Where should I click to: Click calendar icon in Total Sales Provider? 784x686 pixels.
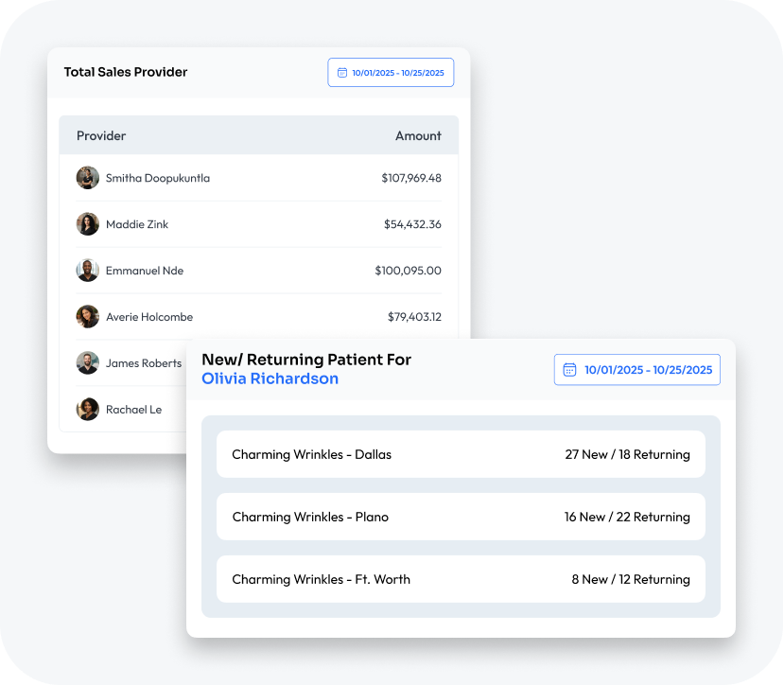click(x=342, y=73)
